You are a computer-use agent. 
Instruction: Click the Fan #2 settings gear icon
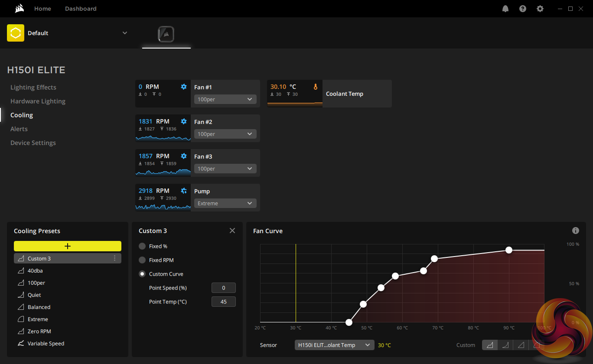click(x=184, y=121)
